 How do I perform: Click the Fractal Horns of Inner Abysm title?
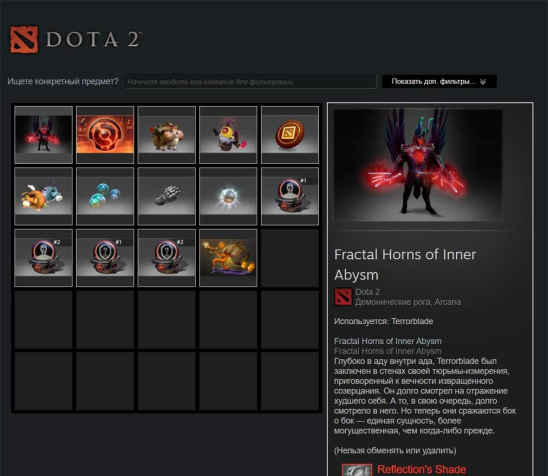(x=405, y=265)
